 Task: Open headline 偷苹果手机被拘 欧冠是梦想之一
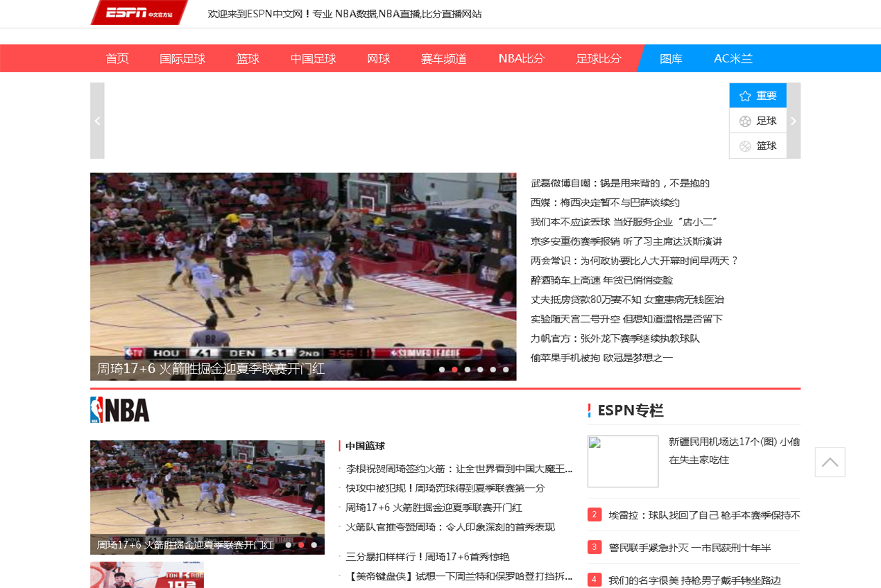point(601,358)
